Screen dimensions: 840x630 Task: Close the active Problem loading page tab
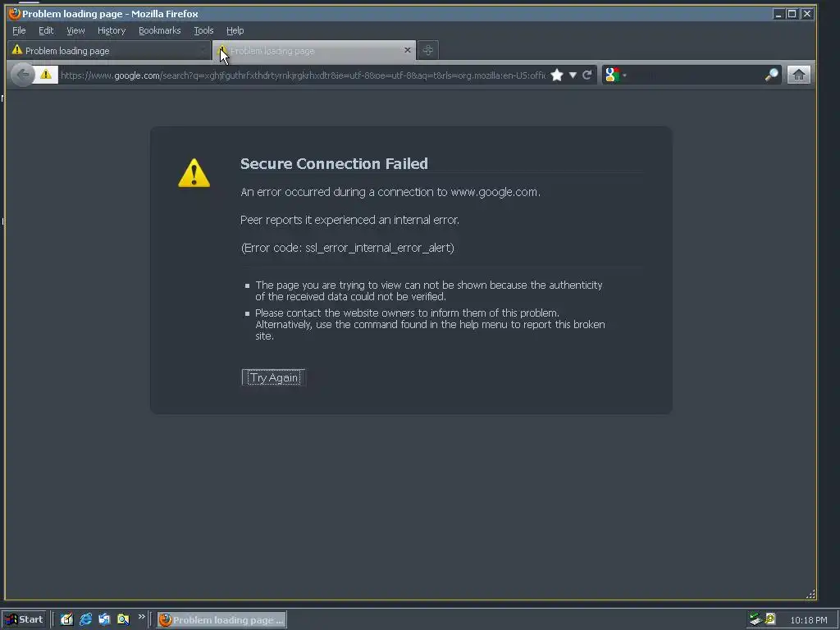tap(408, 50)
